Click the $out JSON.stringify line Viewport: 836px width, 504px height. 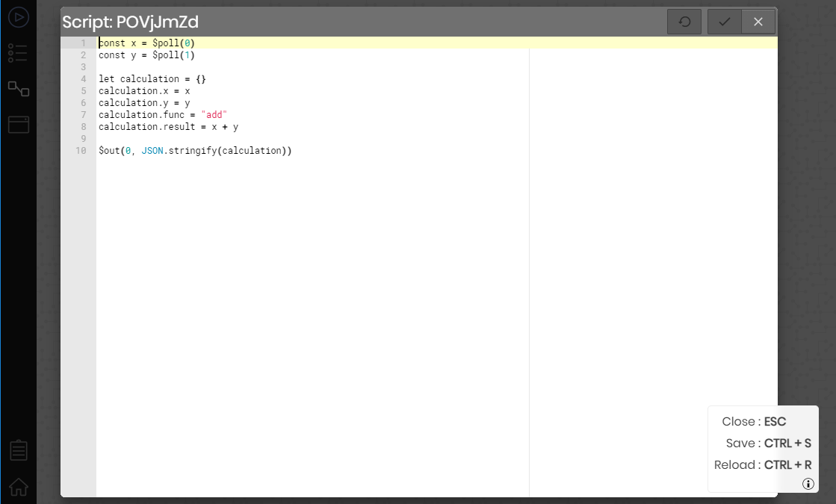click(195, 151)
